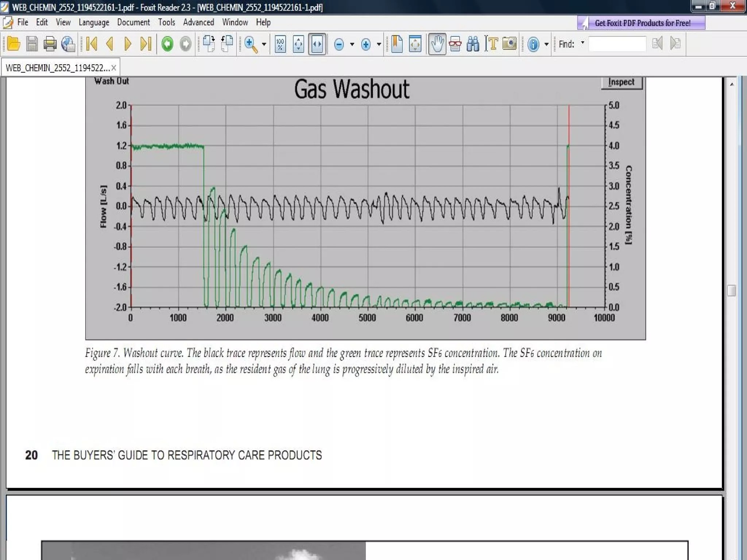The height and width of the screenshot is (560, 747).
Task: Open the Advanced menu
Action: tap(198, 23)
